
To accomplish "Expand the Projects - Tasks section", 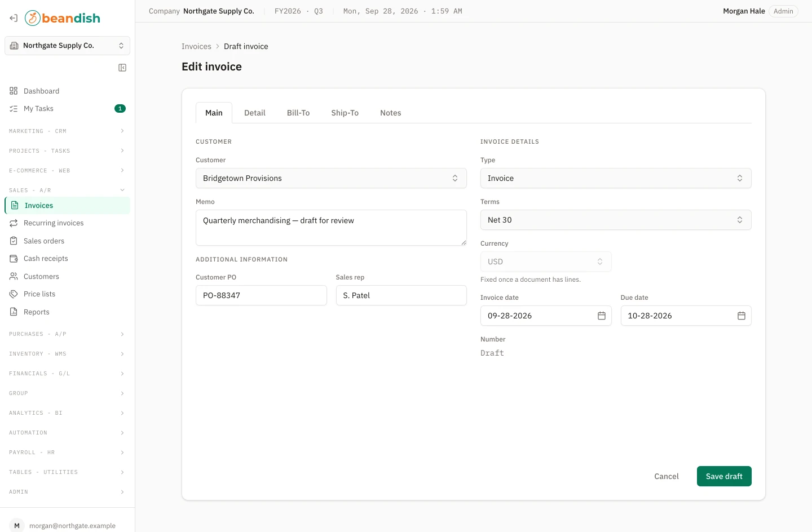I will (x=67, y=151).
